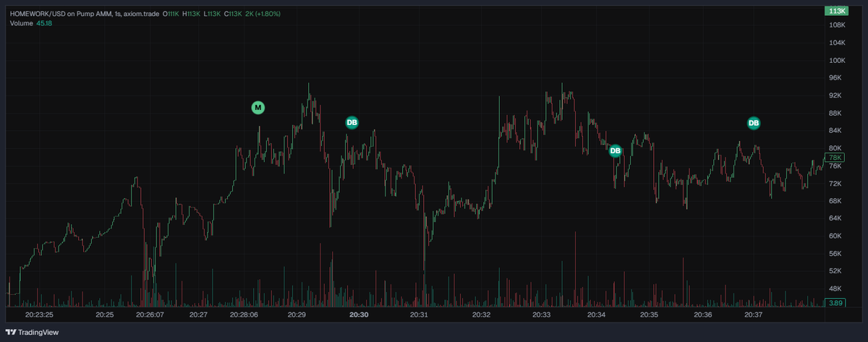Click the 104K price axis label

(x=837, y=43)
